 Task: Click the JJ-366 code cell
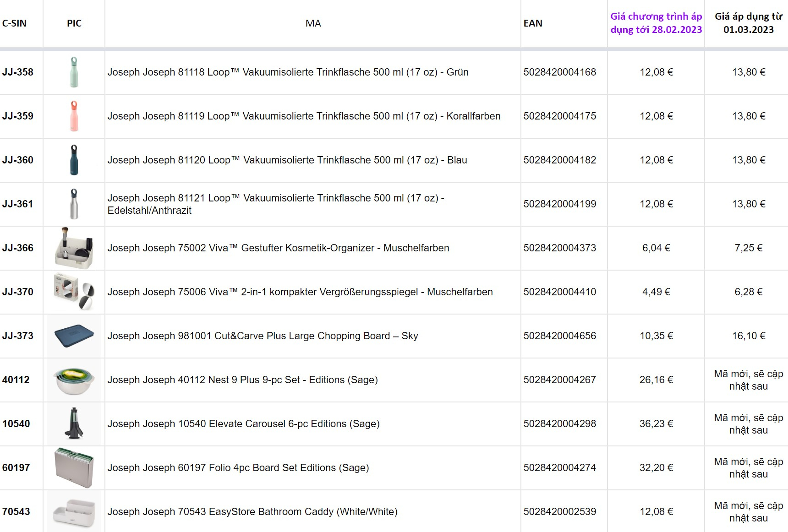pyautogui.click(x=18, y=248)
